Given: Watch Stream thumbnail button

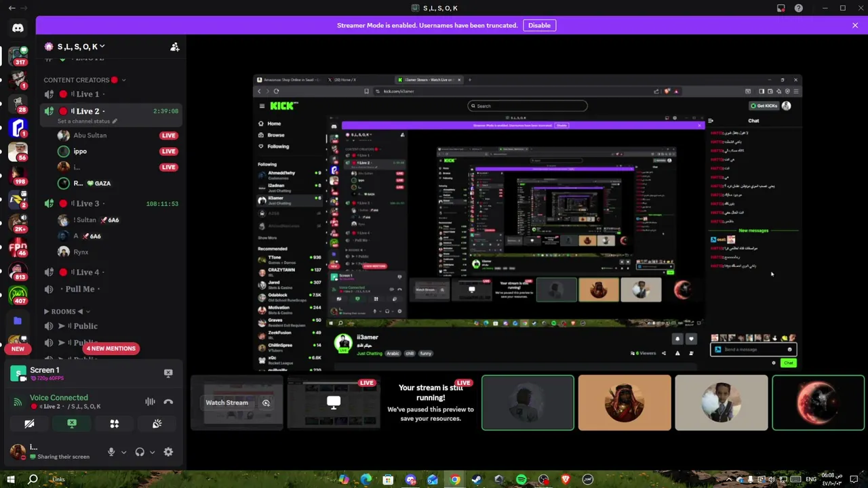Looking at the screenshot, I should [x=227, y=403].
